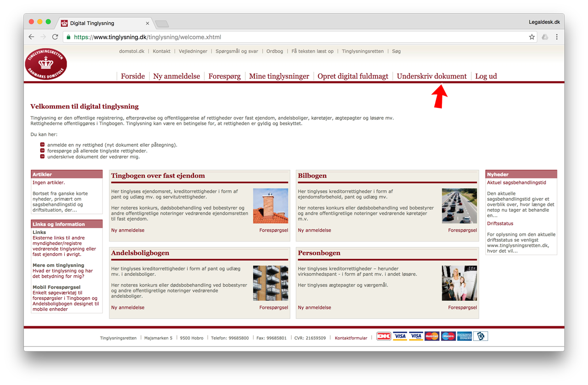Click the green padlock secure icon
Screen dimensions: 588x385
[69, 37]
